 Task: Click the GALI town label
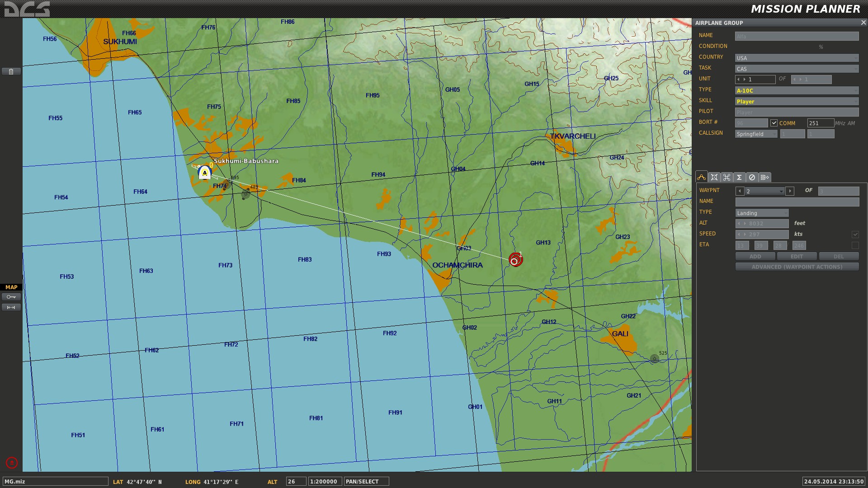[x=620, y=334]
